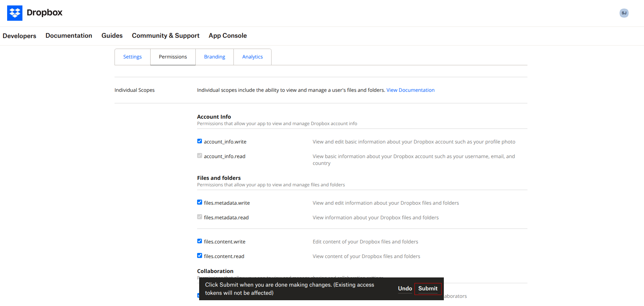Open the View Documentation link
The width and height of the screenshot is (644, 306).
pyautogui.click(x=411, y=90)
